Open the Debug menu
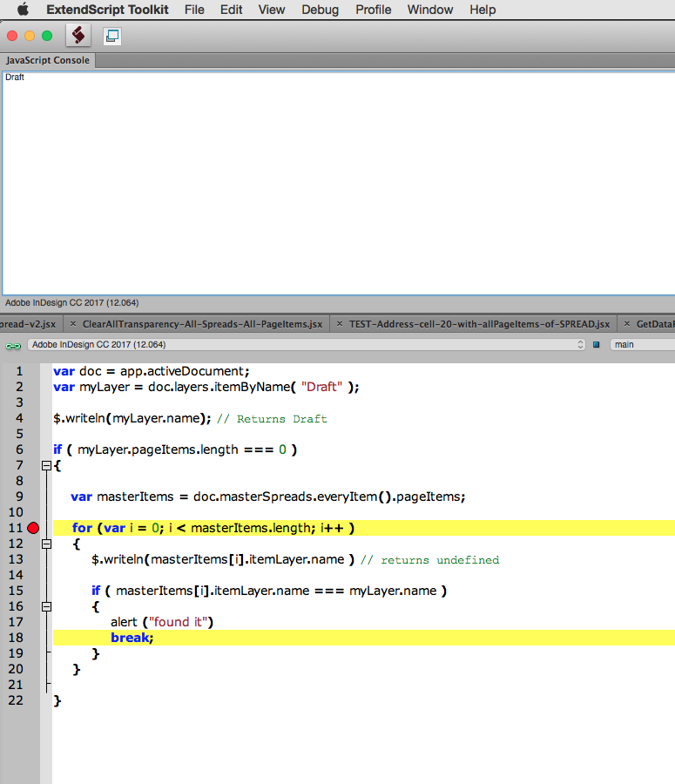The image size is (675, 784). 320,10
